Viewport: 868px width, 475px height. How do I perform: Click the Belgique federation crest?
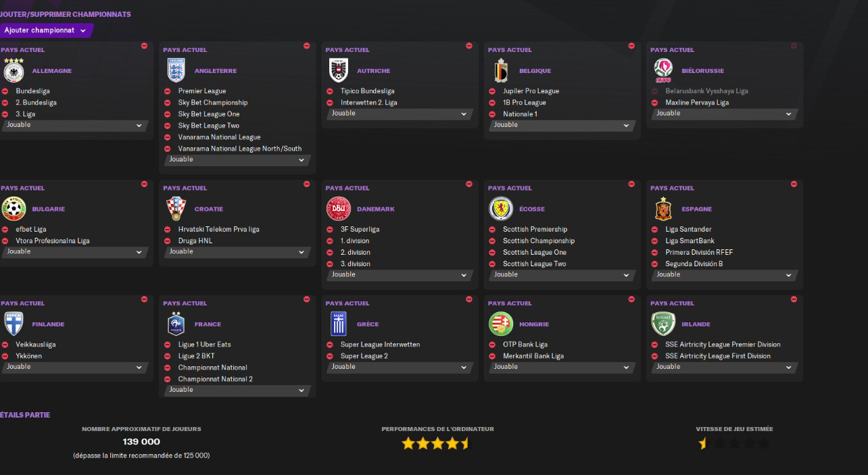click(x=501, y=70)
